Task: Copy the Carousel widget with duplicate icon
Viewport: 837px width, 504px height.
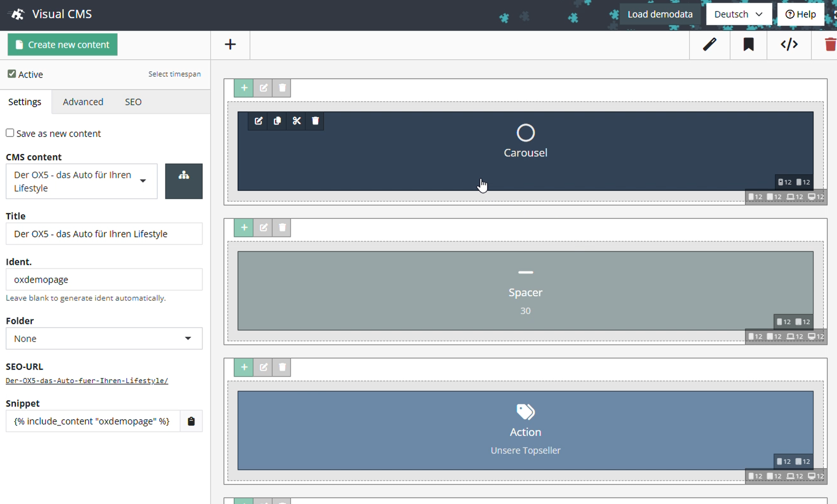Action: coord(277,121)
